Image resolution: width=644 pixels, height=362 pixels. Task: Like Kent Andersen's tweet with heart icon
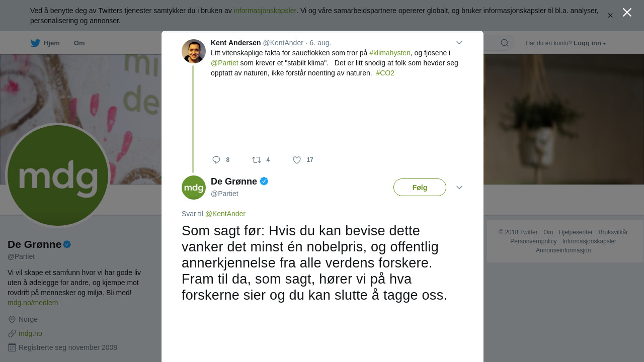point(297,160)
